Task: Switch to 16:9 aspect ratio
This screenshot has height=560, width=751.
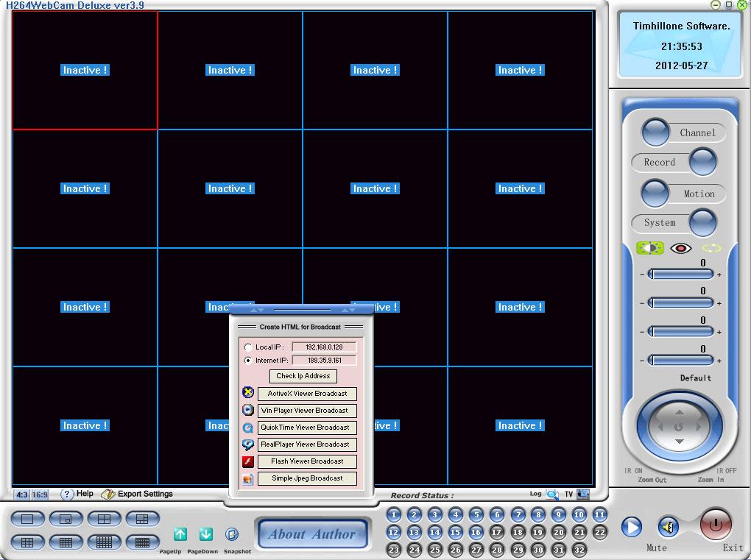Action: (39, 495)
